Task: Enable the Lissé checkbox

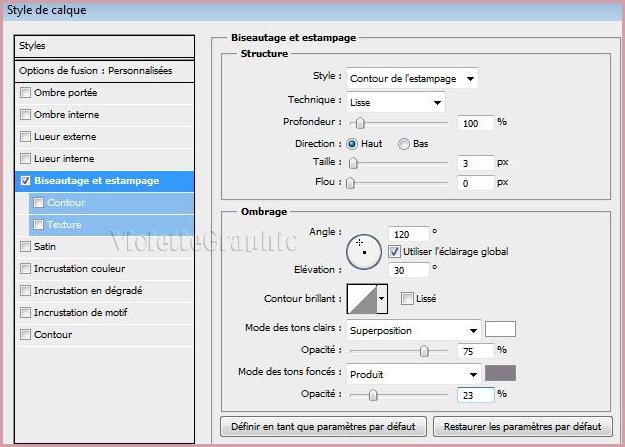Action: click(x=407, y=298)
